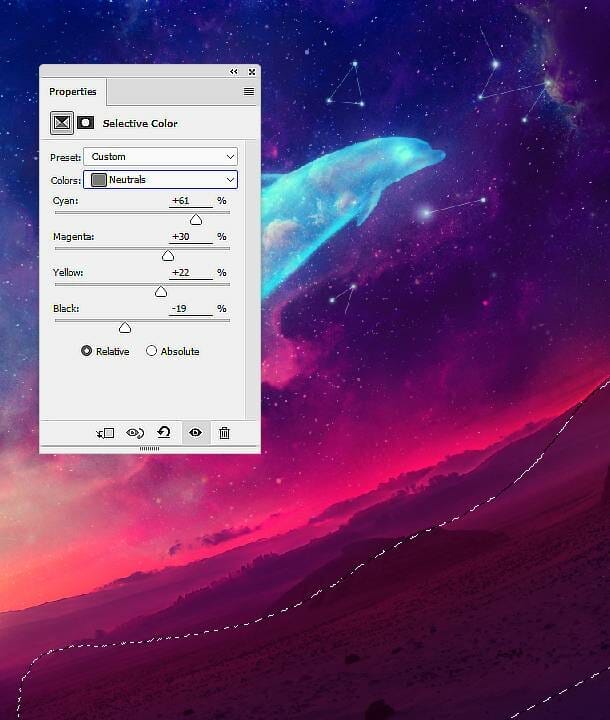Viewport: 610px width, 720px height.
Task: Click the Yellow value field showing +22
Action: click(x=191, y=272)
